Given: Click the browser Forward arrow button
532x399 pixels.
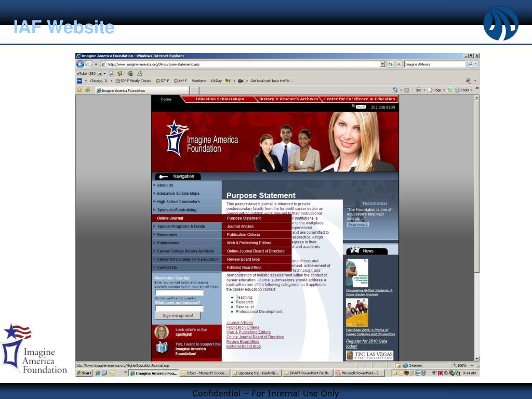Looking at the screenshot, I should pos(89,64).
